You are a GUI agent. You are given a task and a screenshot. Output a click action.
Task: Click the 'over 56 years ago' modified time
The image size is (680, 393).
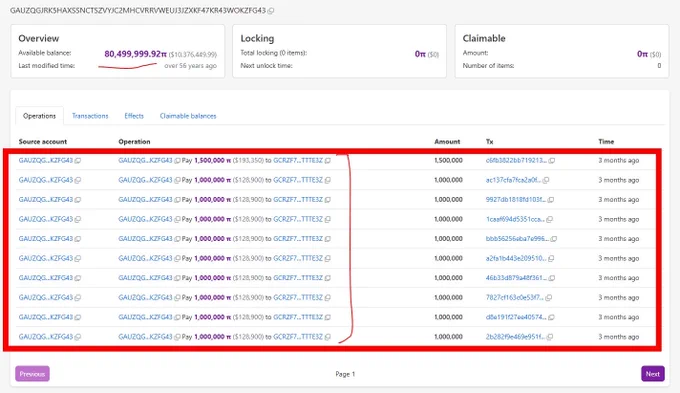[190, 66]
